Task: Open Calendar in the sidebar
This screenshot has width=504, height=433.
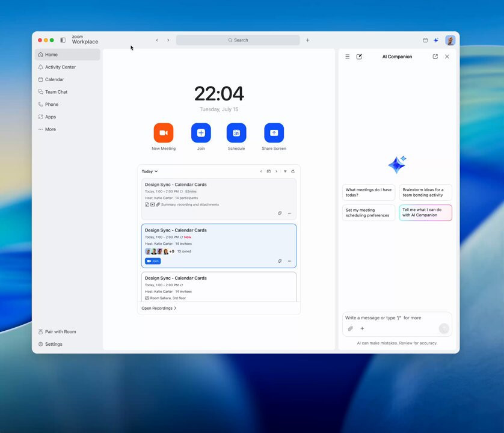Action: pyautogui.click(x=67, y=79)
